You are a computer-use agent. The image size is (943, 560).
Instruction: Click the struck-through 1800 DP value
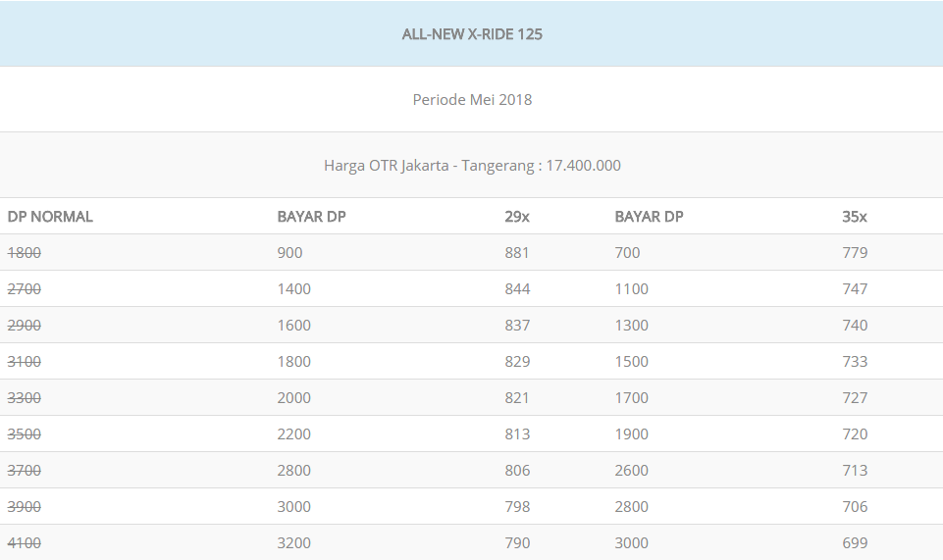coord(25,253)
